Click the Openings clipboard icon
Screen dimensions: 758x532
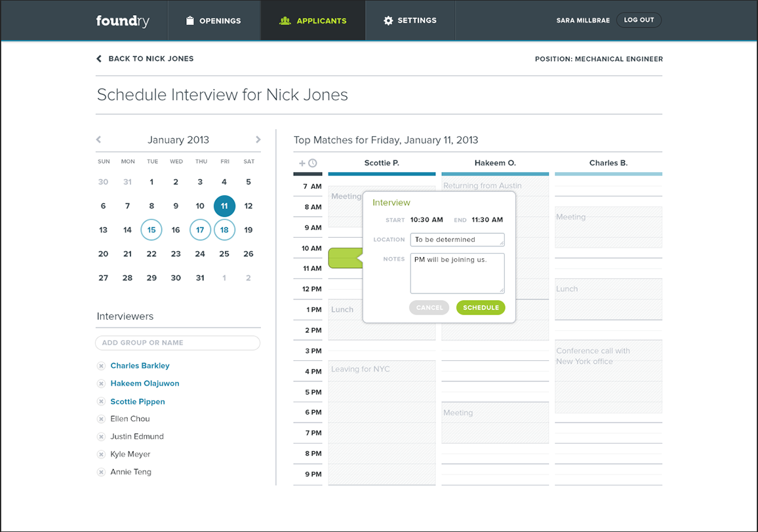(x=190, y=20)
